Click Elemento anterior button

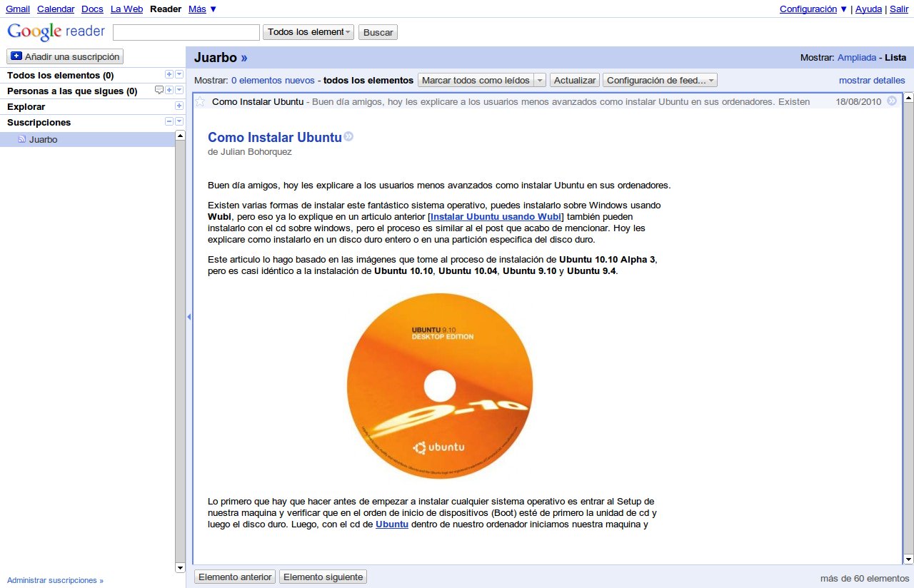click(235, 577)
